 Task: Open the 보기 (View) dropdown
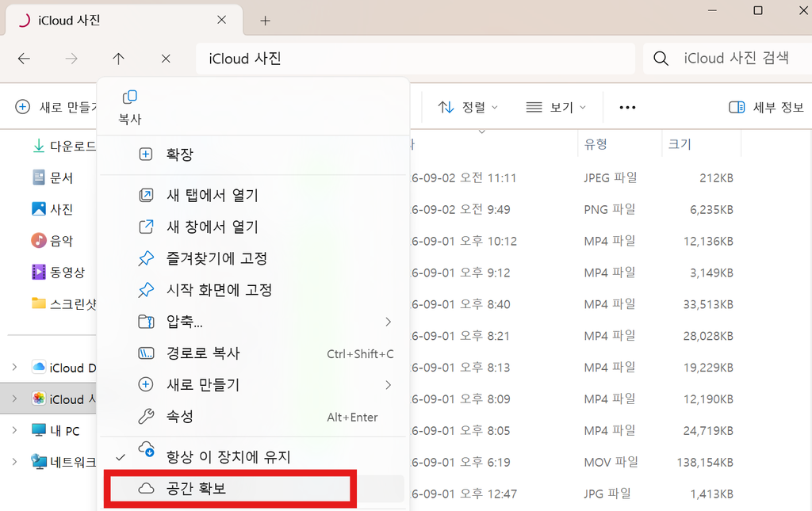(556, 107)
